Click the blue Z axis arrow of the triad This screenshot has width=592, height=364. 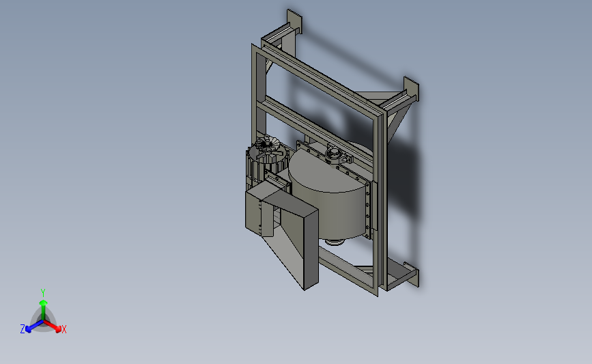35,326
